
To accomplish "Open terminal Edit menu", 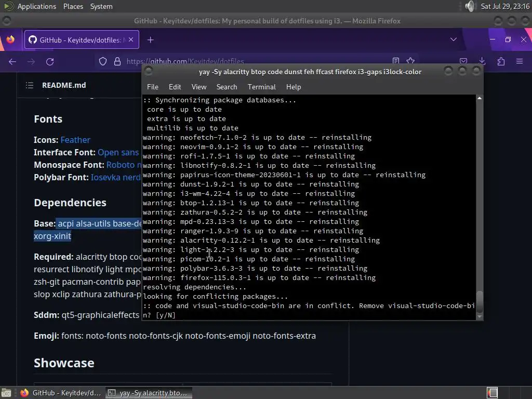I will pyautogui.click(x=175, y=87).
